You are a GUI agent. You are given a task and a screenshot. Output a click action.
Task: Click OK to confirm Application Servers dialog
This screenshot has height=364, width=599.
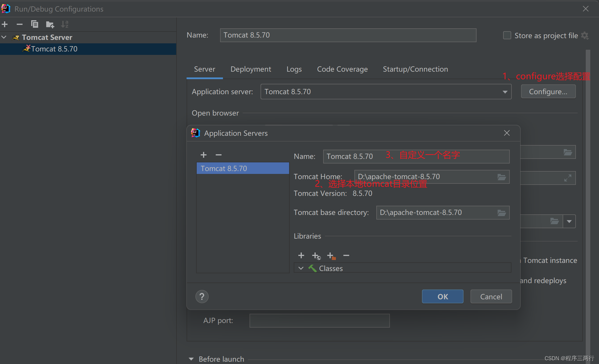point(442,296)
